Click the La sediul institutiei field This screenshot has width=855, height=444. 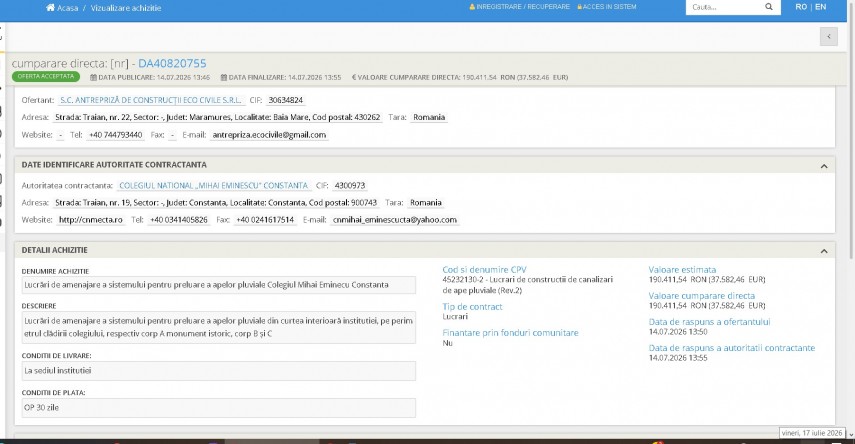[x=219, y=371]
